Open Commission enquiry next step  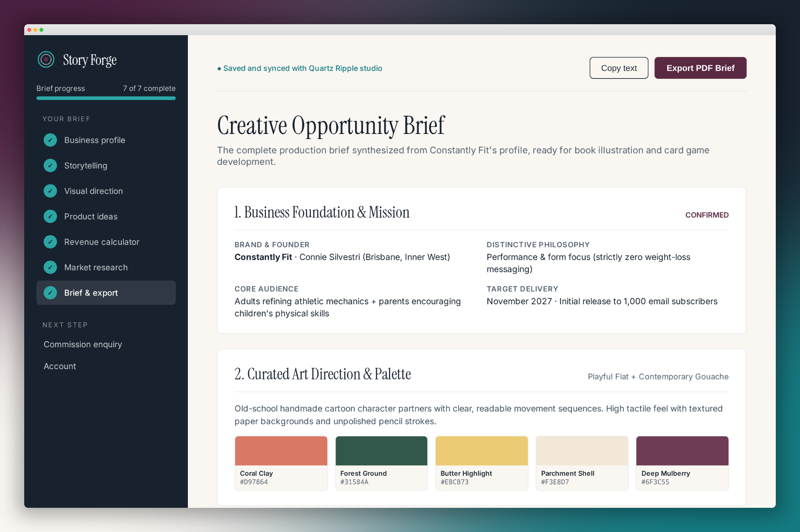coord(83,344)
